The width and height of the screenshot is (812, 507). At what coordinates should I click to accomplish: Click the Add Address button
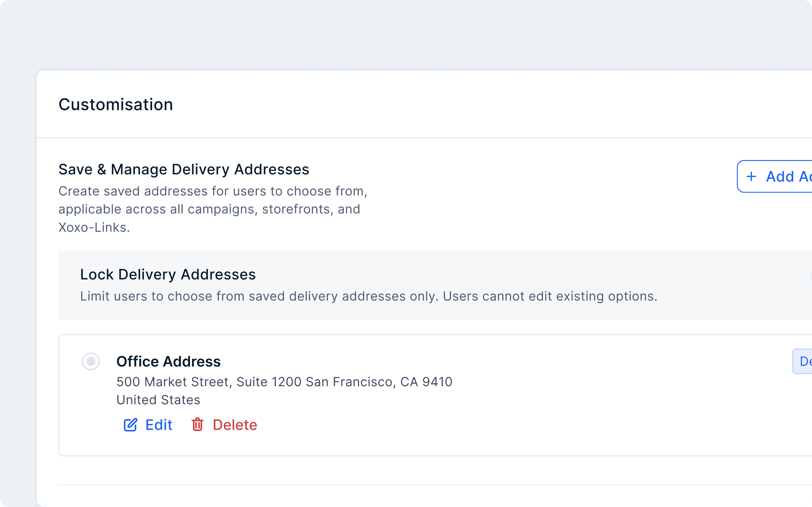click(x=774, y=176)
